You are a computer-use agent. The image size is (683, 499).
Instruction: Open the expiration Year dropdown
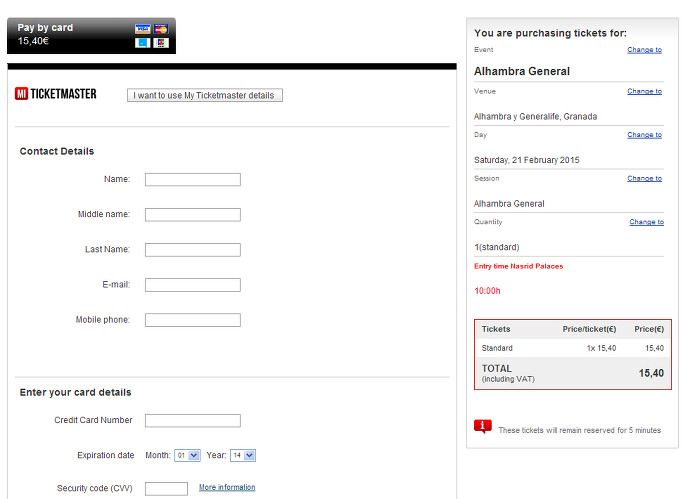[x=243, y=455]
